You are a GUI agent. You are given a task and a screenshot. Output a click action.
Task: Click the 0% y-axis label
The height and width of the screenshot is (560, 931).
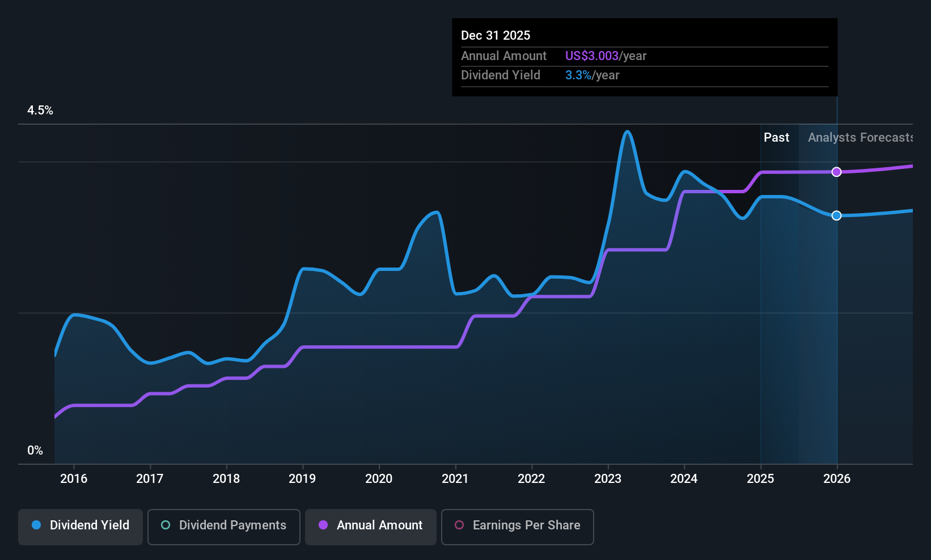[x=35, y=451]
